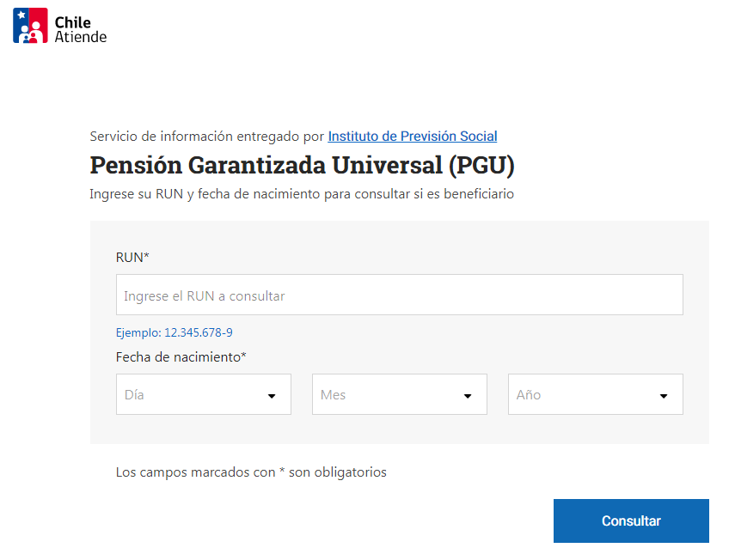Screen dimensions: 735x560
Task: Click the arrow icon of Día selector
Action: click(x=272, y=396)
